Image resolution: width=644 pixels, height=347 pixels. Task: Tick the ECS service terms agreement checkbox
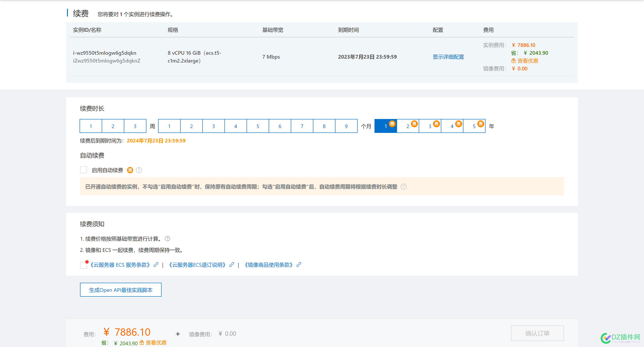coord(83,265)
